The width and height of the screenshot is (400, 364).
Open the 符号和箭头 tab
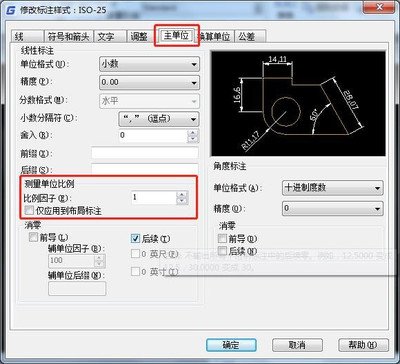(x=69, y=37)
